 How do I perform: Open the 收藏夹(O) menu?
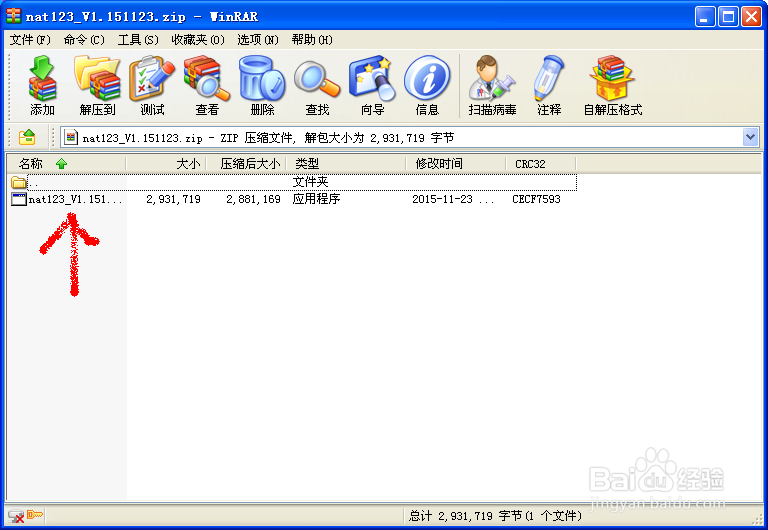click(198, 40)
